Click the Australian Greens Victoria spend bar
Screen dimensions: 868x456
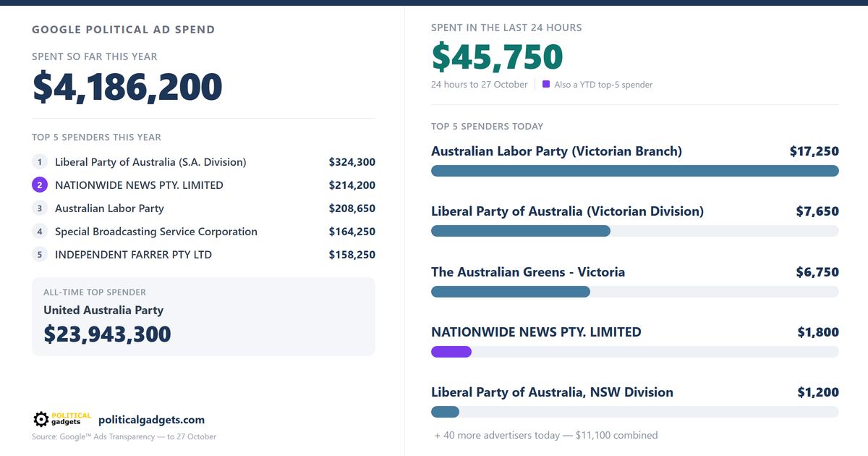click(x=511, y=291)
